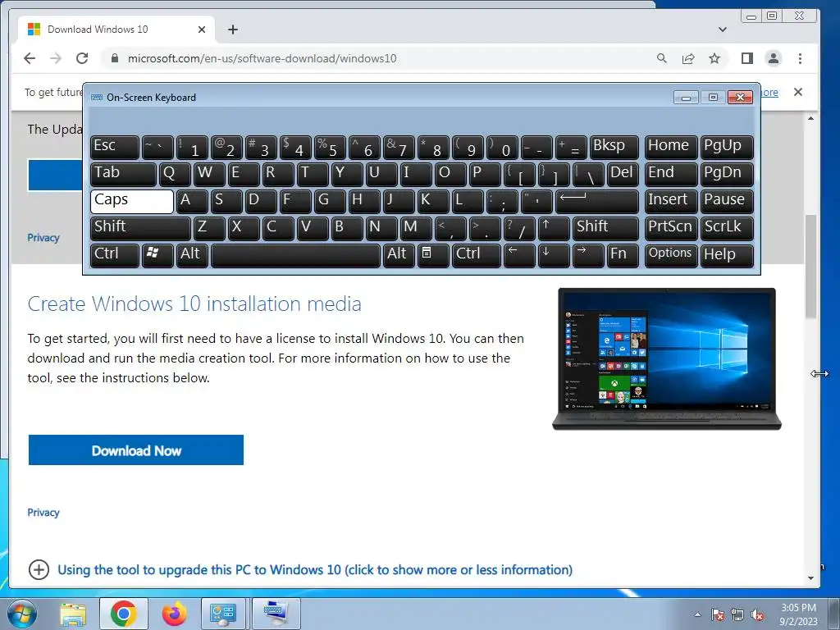Click the Esc key on On-Screen Keyboard
Image resolution: width=840 pixels, height=630 pixels.
click(115, 148)
